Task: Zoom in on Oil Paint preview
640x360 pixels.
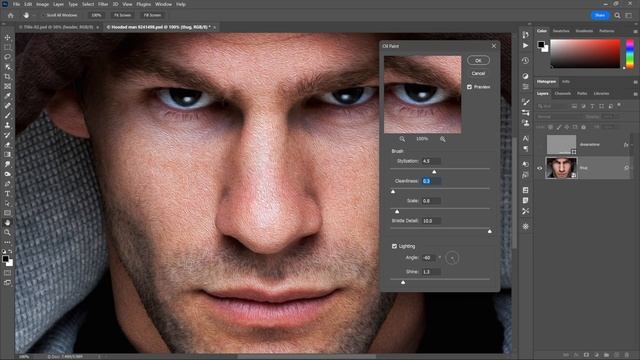Action: tap(443, 139)
